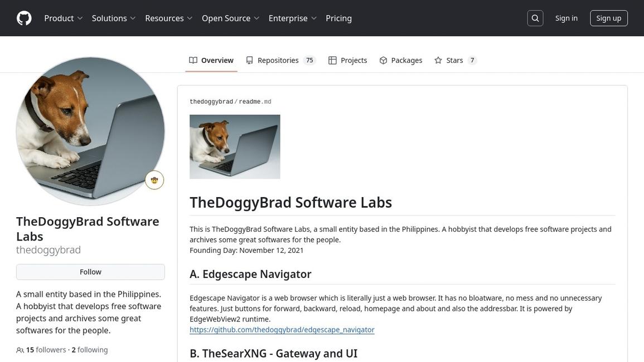Click the thedoggybrad username under profile name
The image size is (644, 362).
coord(49,250)
